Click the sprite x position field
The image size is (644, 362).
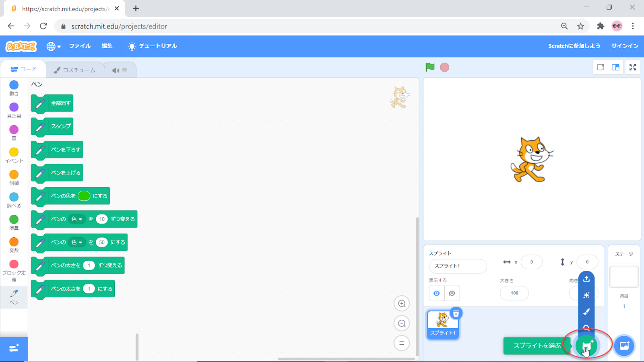click(532, 262)
